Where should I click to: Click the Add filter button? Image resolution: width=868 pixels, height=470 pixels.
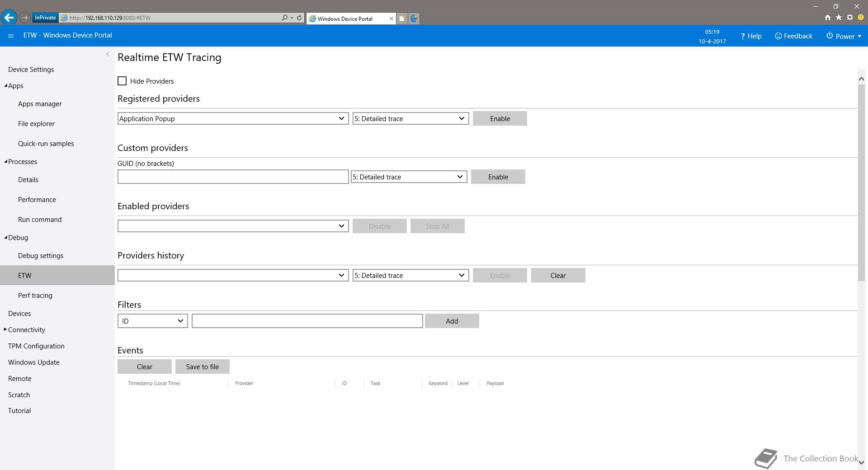(x=452, y=321)
